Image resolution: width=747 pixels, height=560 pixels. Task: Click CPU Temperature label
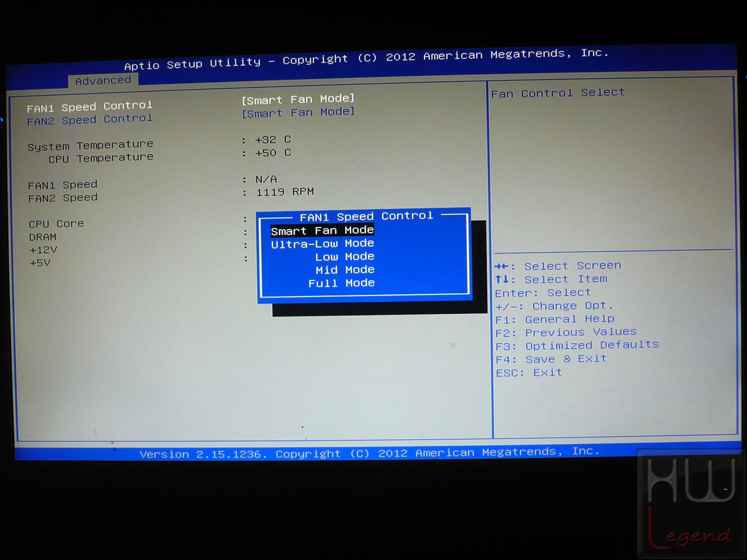(101, 158)
